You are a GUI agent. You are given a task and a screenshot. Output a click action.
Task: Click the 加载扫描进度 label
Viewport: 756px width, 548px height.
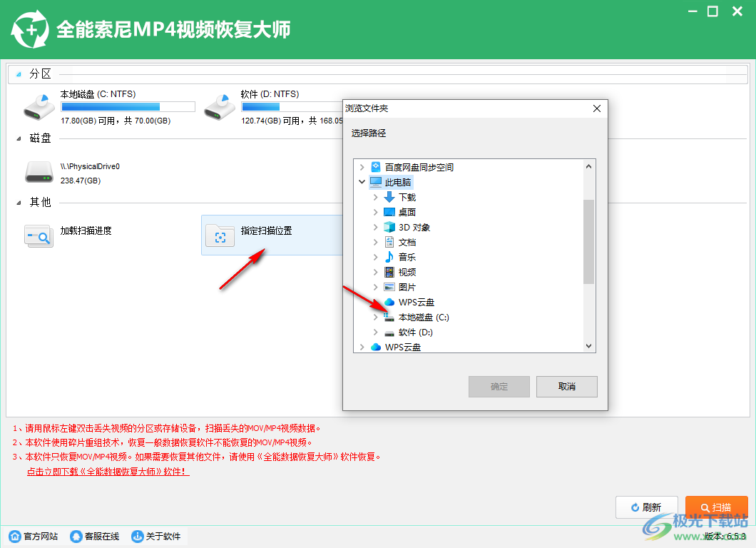[x=86, y=230]
